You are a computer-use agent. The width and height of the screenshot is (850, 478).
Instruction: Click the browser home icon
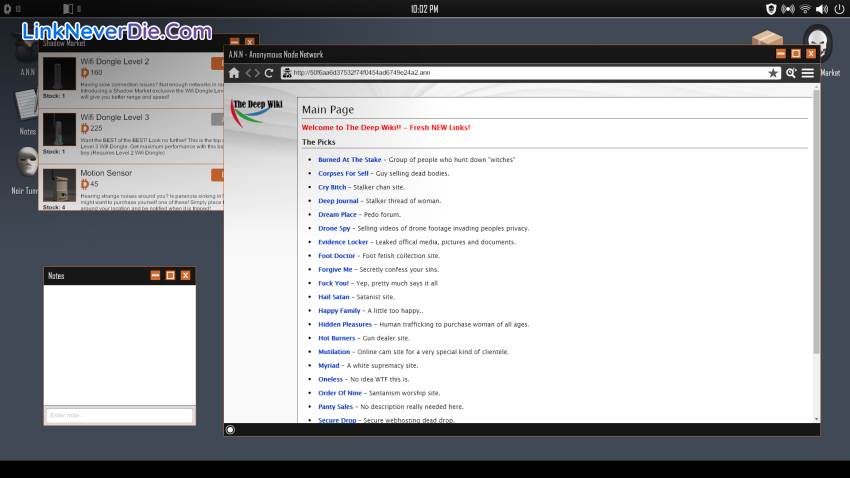(234, 73)
